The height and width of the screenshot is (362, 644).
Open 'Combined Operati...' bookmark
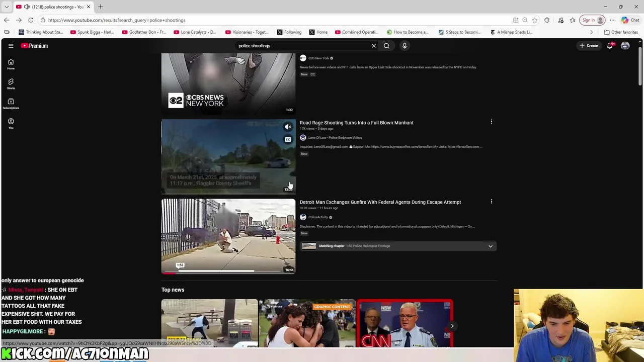click(x=356, y=32)
